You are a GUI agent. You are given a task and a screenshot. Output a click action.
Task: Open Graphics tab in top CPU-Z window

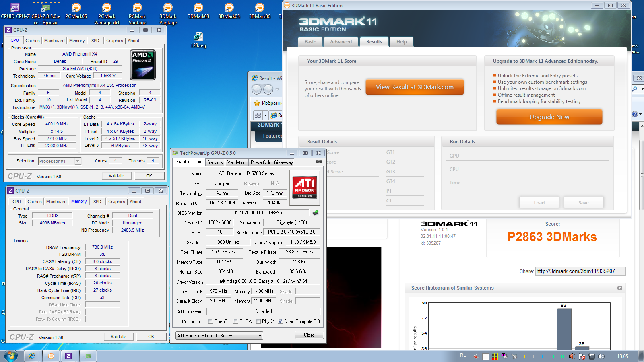115,41
